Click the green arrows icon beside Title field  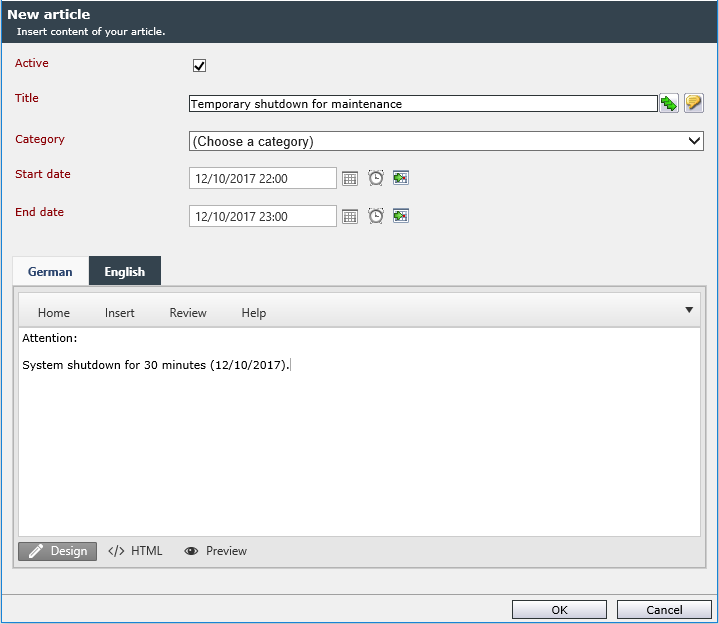point(669,103)
